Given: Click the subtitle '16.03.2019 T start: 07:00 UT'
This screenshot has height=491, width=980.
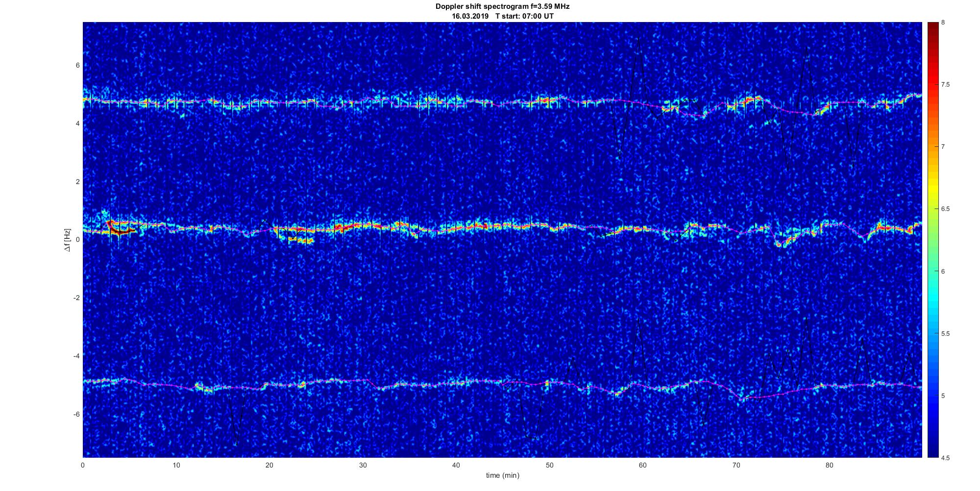Looking at the screenshot, I should pyautogui.click(x=502, y=16).
